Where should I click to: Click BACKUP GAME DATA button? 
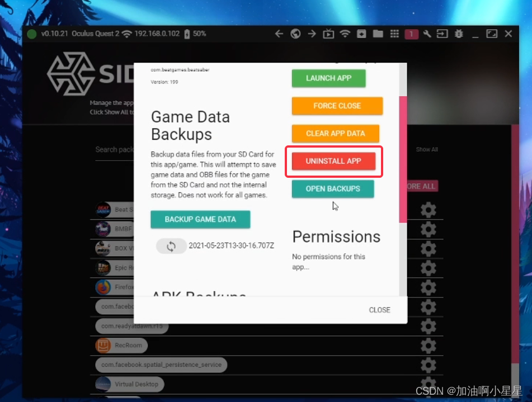point(200,220)
